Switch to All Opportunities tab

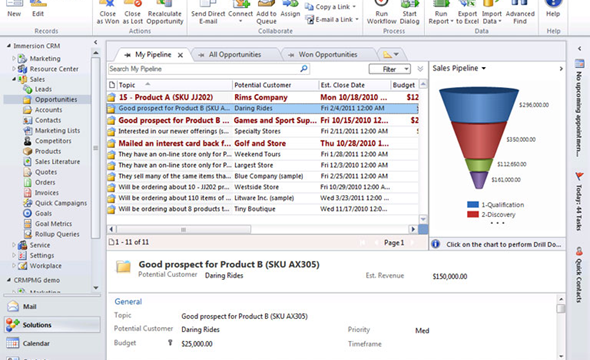click(x=235, y=55)
